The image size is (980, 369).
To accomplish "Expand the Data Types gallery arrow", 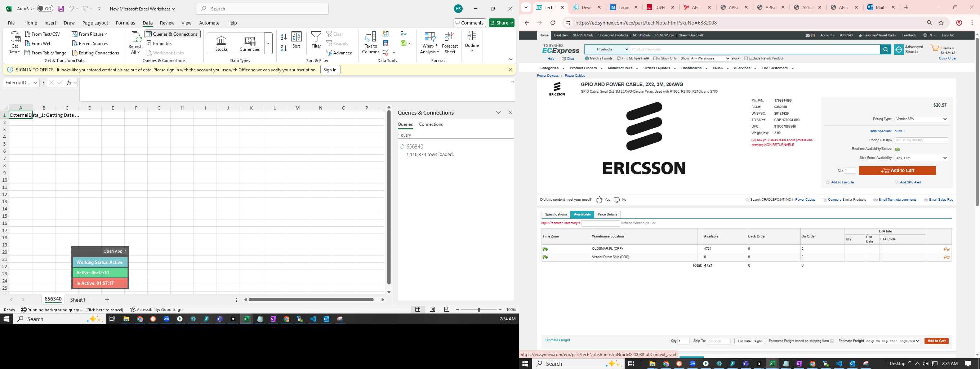I will (x=268, y=43).
